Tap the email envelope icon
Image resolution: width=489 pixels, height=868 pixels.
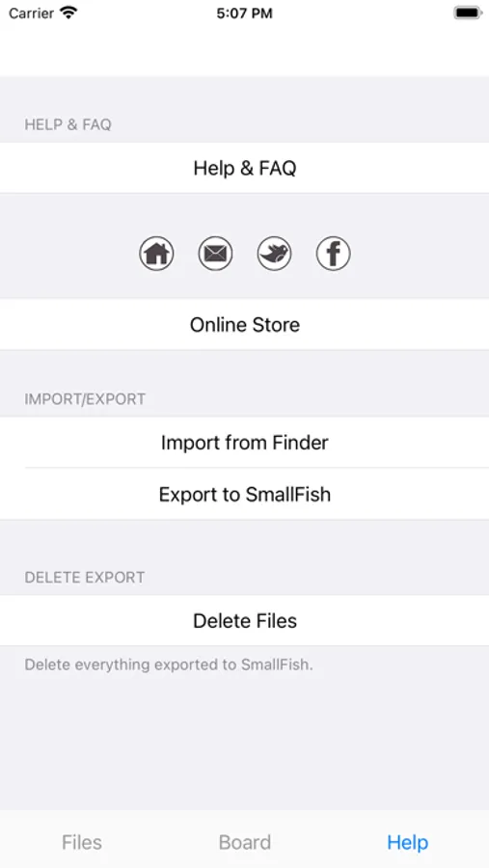[215, 254]
